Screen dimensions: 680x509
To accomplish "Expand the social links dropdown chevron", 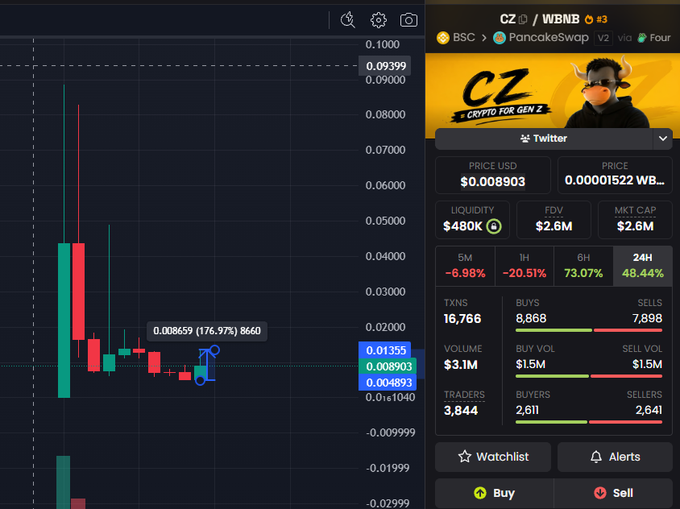I will [x=663, y=139].
